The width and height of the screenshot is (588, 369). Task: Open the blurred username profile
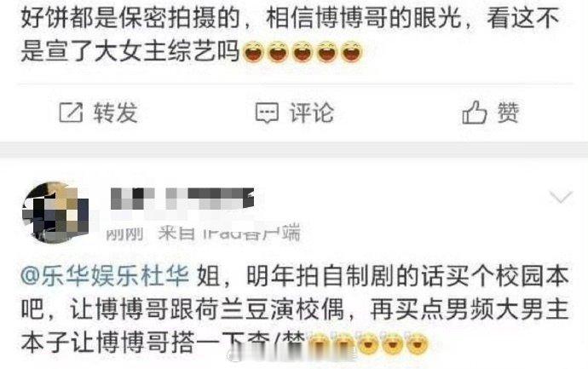point(182,199)
